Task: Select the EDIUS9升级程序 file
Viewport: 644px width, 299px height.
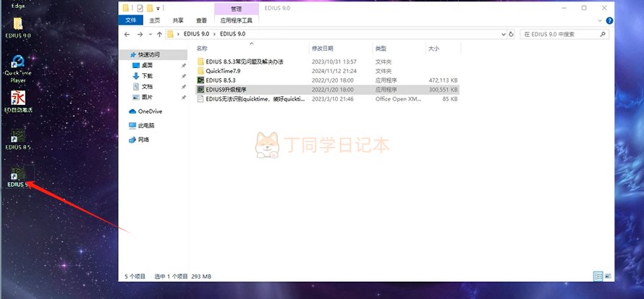Action: click(x=226, y=89)
